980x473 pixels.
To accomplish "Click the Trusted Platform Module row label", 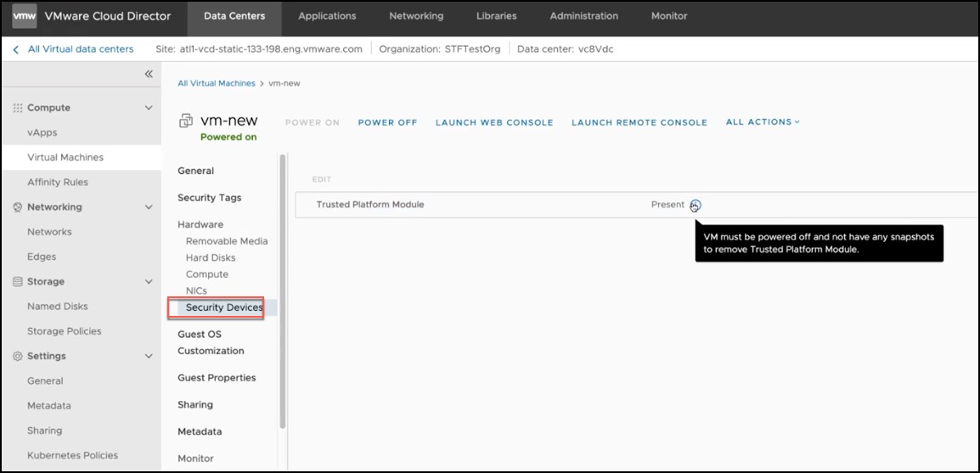I will pos(370,205).
